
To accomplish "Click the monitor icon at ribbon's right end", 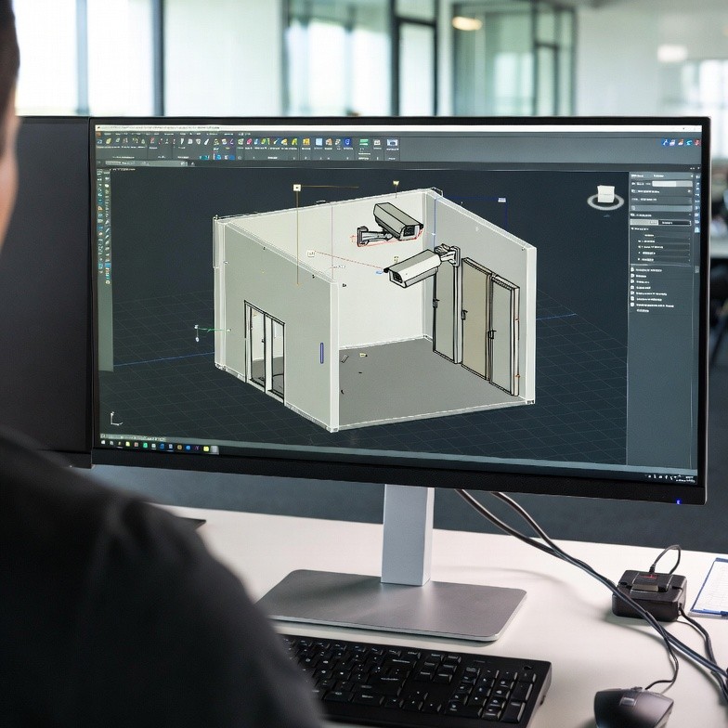I will [x=392, y=144].
